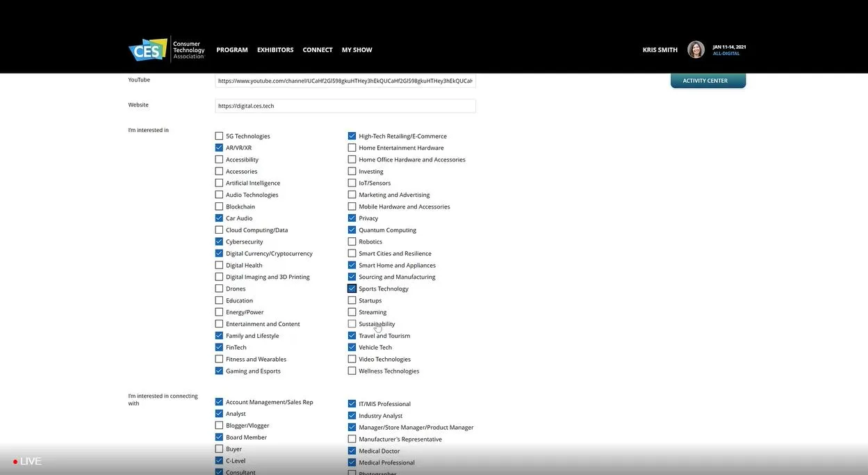Click the ACTIVITY CENTER button
This screenshot has width=868, height=475.
708,81
